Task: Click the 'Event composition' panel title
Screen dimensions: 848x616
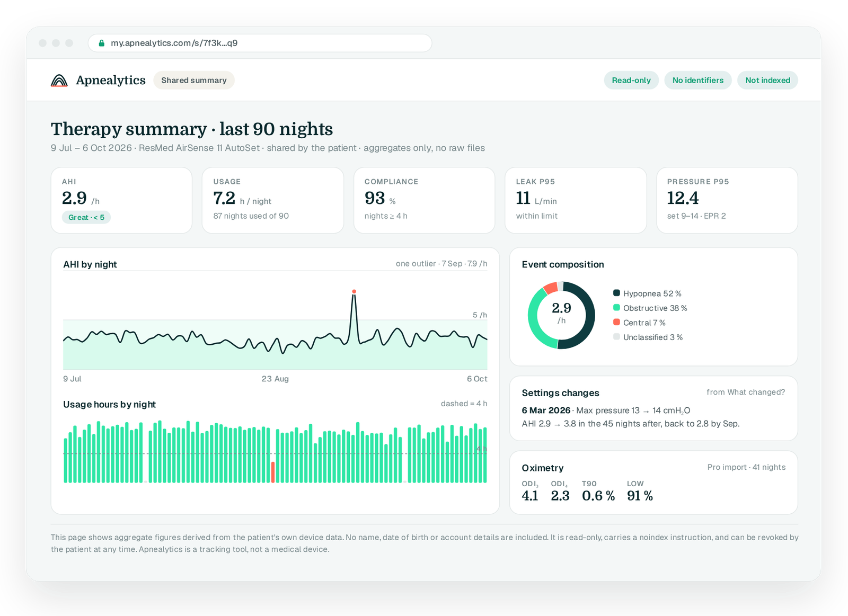Action: [x=563, y=264]
